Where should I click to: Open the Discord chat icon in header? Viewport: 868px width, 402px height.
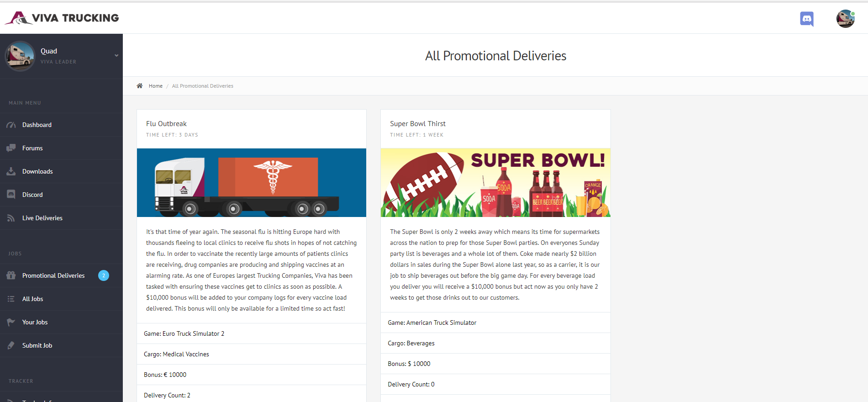click(x=807, y=19)
